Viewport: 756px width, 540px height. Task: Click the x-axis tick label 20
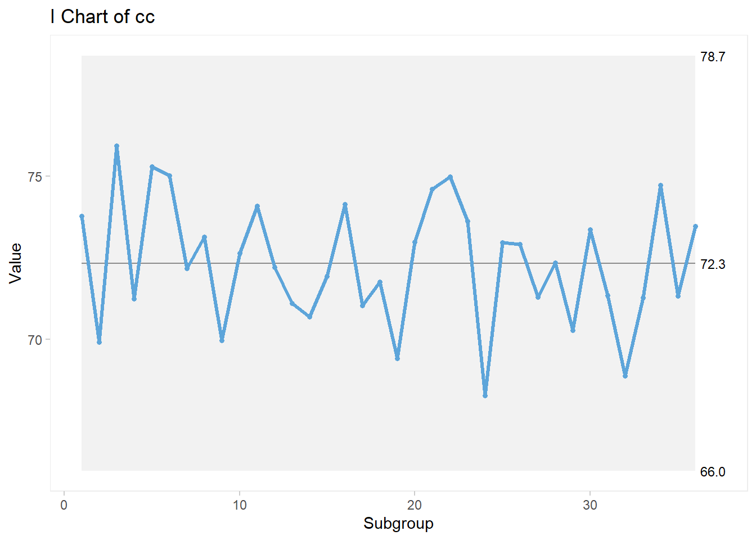point(415,505)
